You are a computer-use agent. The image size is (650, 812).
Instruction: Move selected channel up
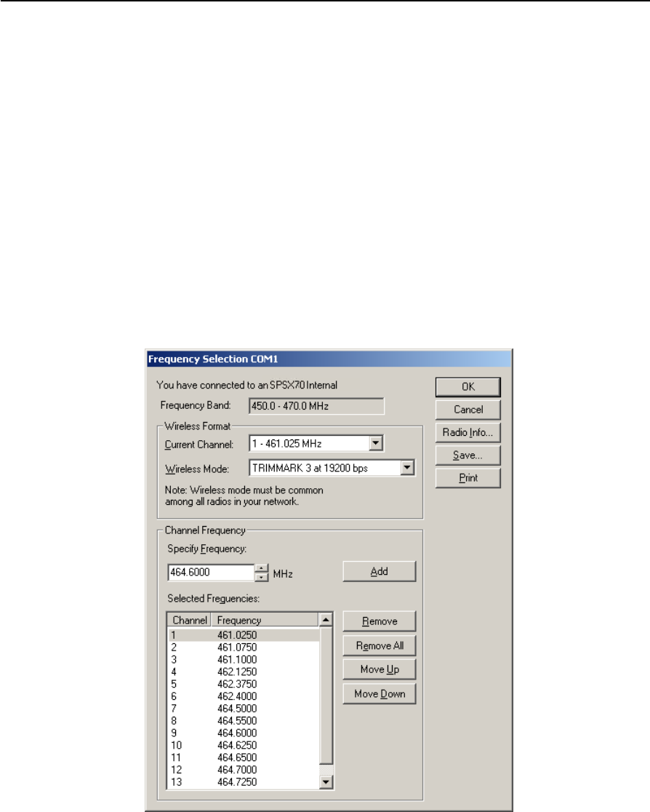(x=380, y=669)
